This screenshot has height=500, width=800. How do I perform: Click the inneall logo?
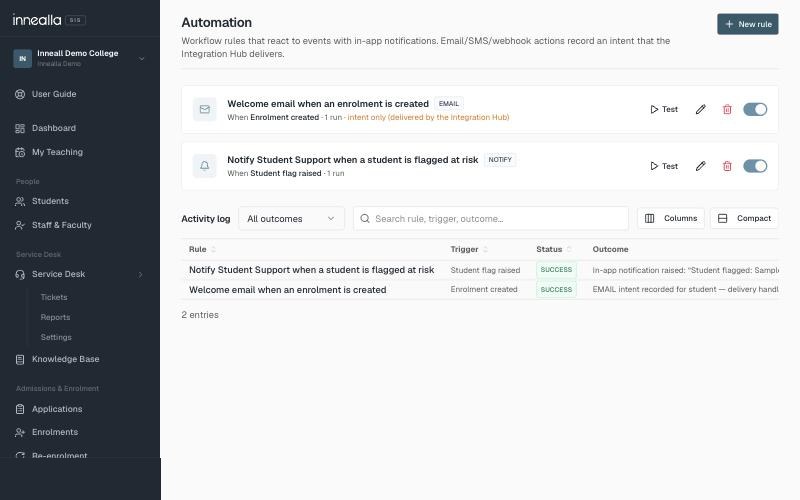pyautogui.click(x=37, y=20)
